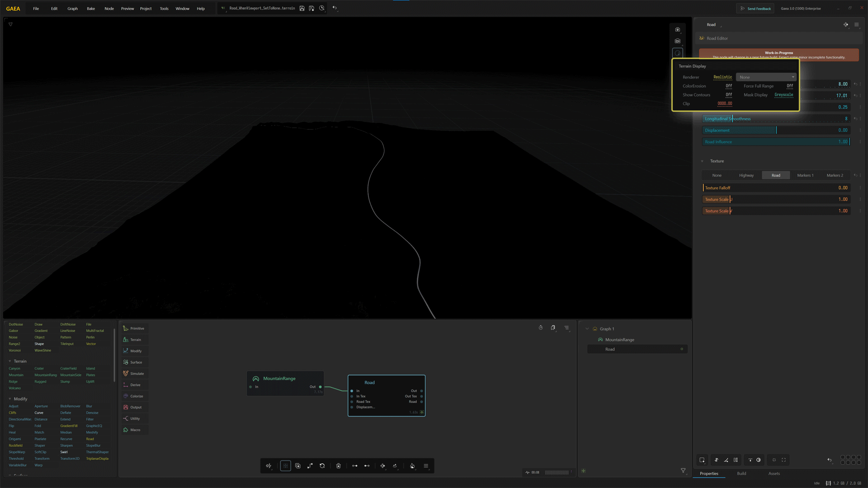Click the viewport video camera icon
Viewport: 868px width, 488px height.
[x=678, y=41]
